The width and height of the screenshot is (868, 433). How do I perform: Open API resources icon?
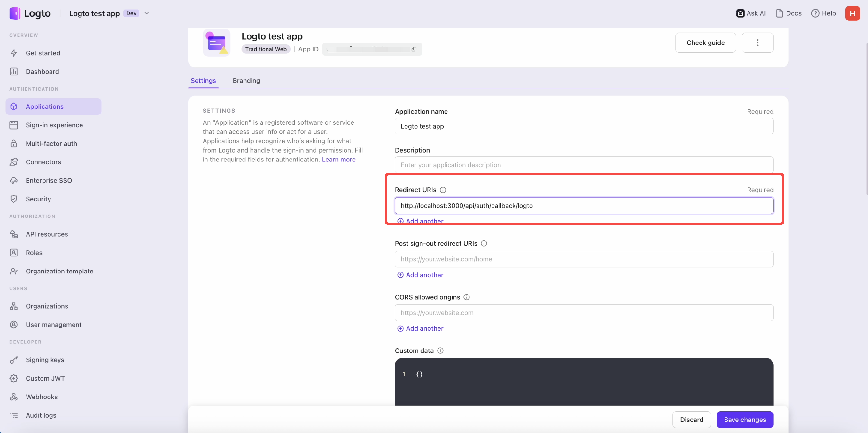tap(14, 234)
